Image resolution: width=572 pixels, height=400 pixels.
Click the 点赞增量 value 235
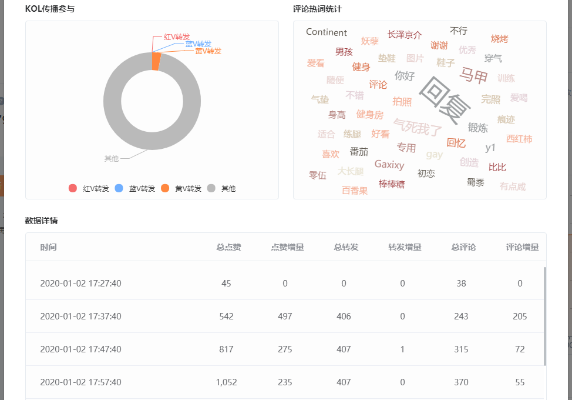(285, 382)
